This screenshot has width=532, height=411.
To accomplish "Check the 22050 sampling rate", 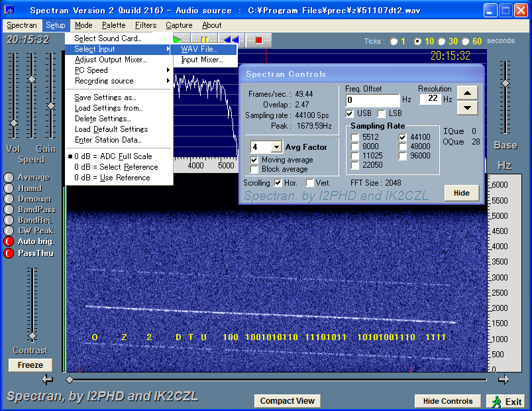I will point(355,165).
